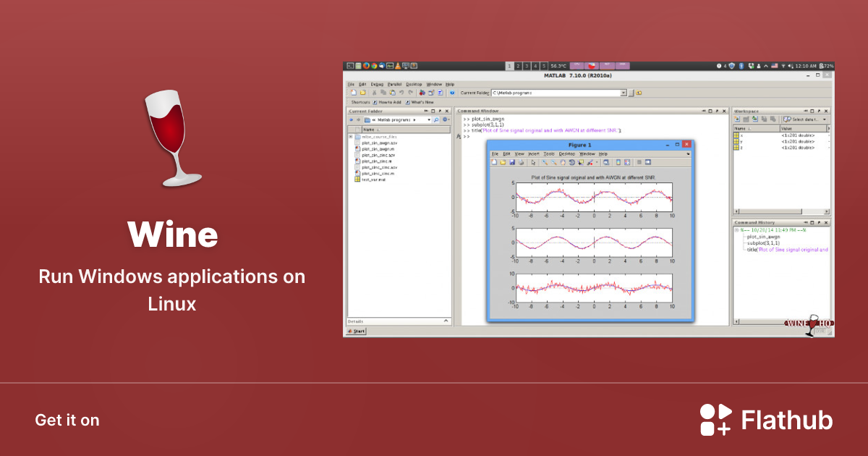Save the figure using the Save icon
868x456 pixels.
point(511,163)
